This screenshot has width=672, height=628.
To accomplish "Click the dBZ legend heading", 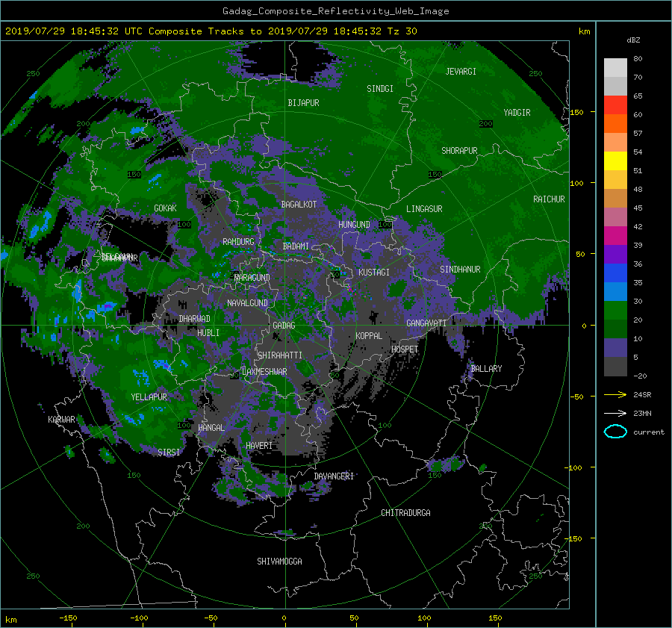I will [x=633, y=40].
